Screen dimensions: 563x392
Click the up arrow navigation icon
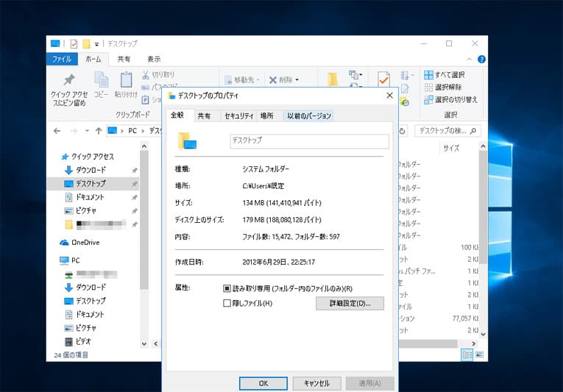click(99, 130)
